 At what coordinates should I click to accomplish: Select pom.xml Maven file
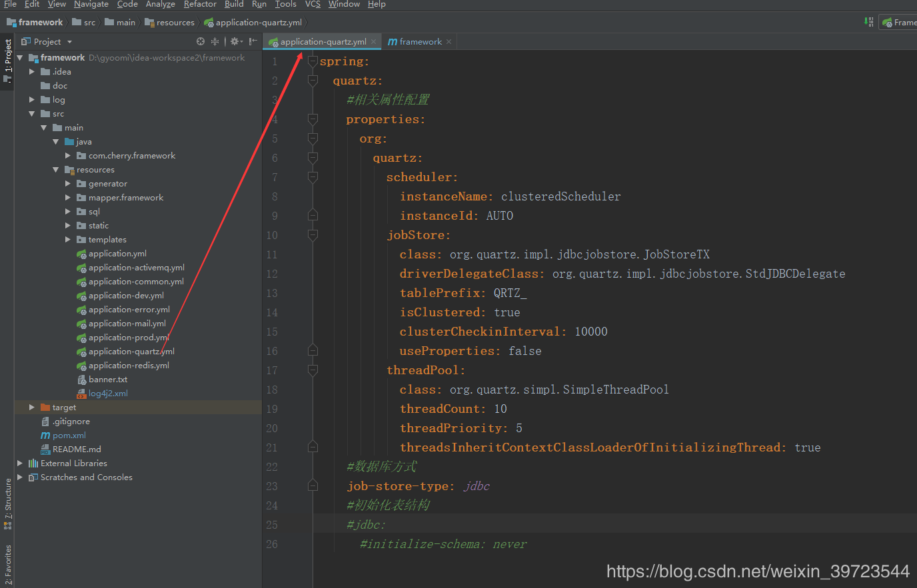point(63,436)
